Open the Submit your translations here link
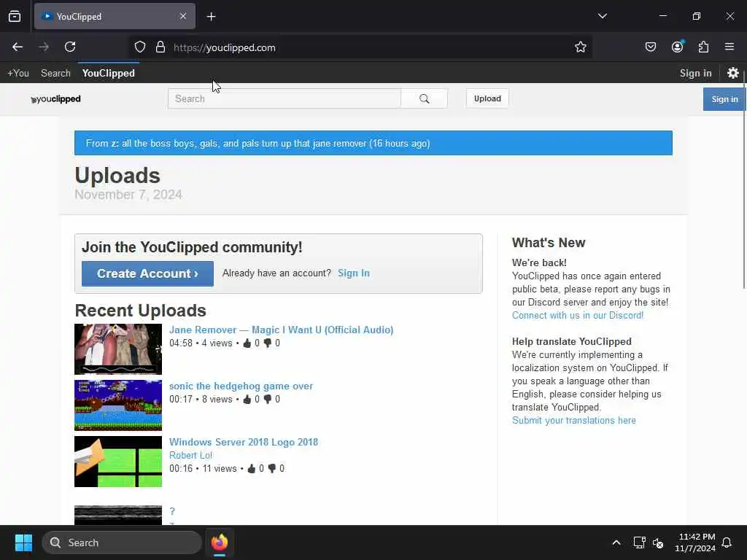747x560 pixels. [x=573, y=421]
